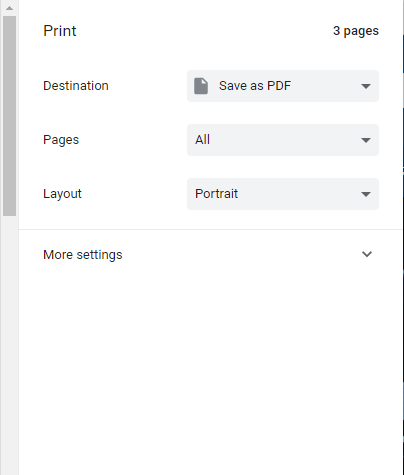Select the All text in Pages
Viewport: 404px width, 475px height.
pyautogui.click(x=203, y=140)
